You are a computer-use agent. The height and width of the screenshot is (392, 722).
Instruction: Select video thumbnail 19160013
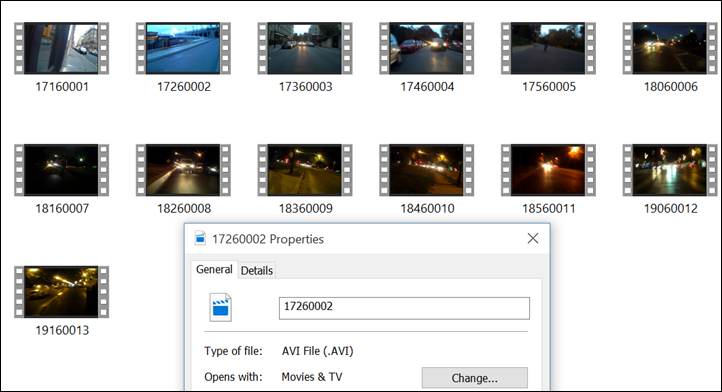(x=62, y=292)
